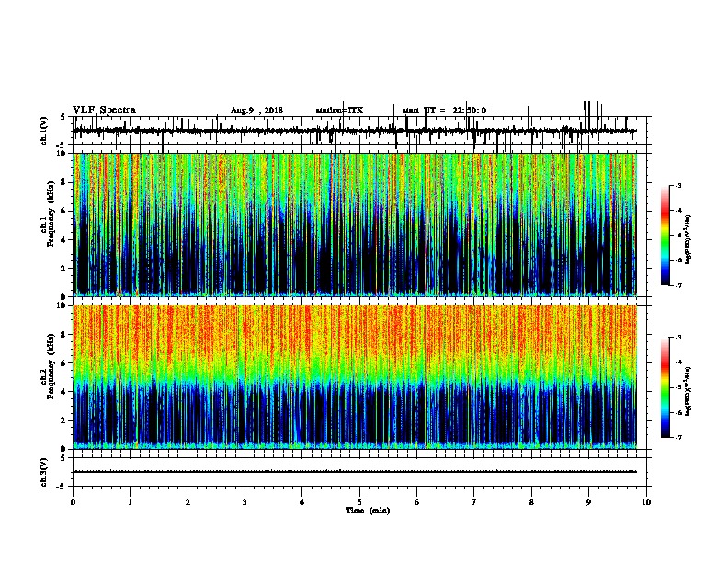The image size is (728, 563).
Task: Click the ch.1 spectrogram color scale bar
Action: (x=665, y=236)
